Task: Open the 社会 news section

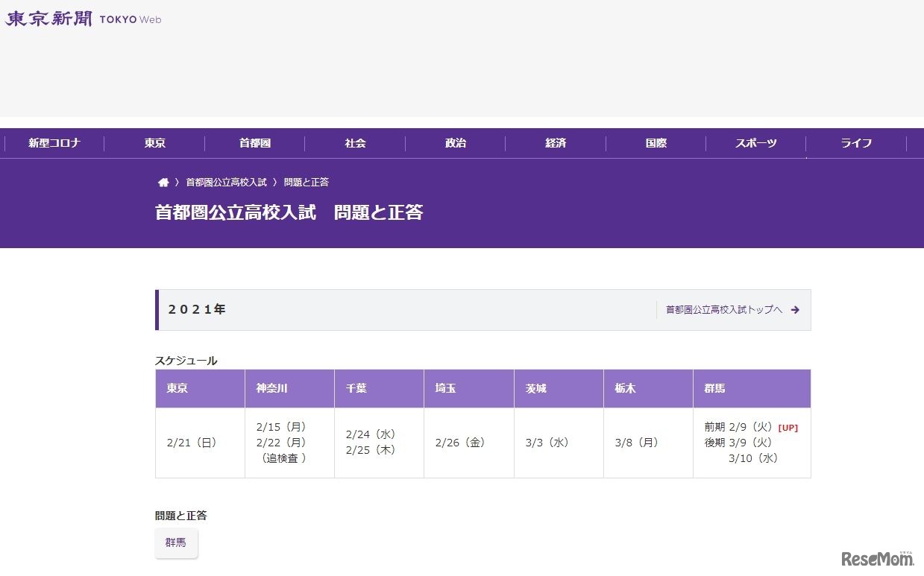Action: (x=355, y=143)
